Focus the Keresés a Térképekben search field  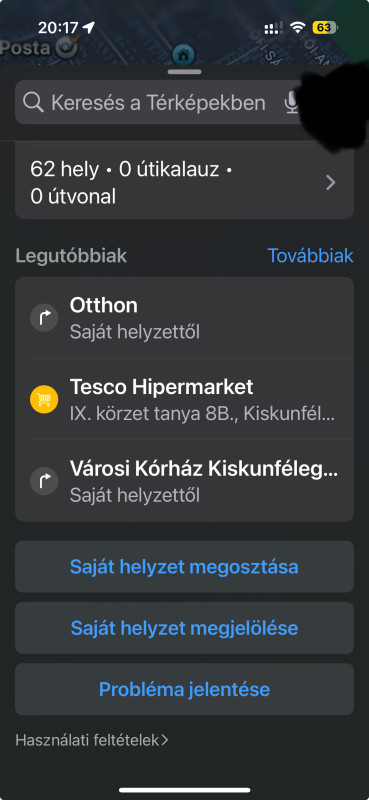point(158,103)
